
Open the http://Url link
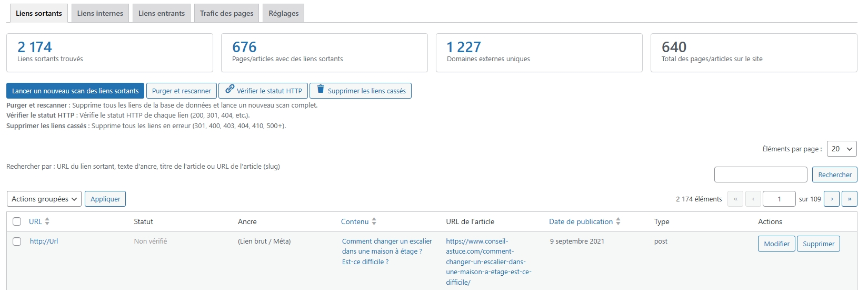tap(44, 241)
